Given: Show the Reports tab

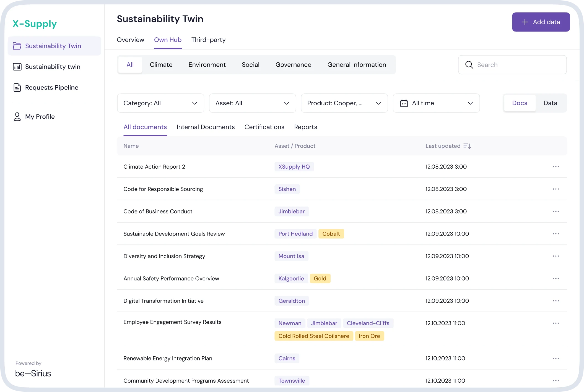Looking at the screenshot, I should [x=305, y=127].
